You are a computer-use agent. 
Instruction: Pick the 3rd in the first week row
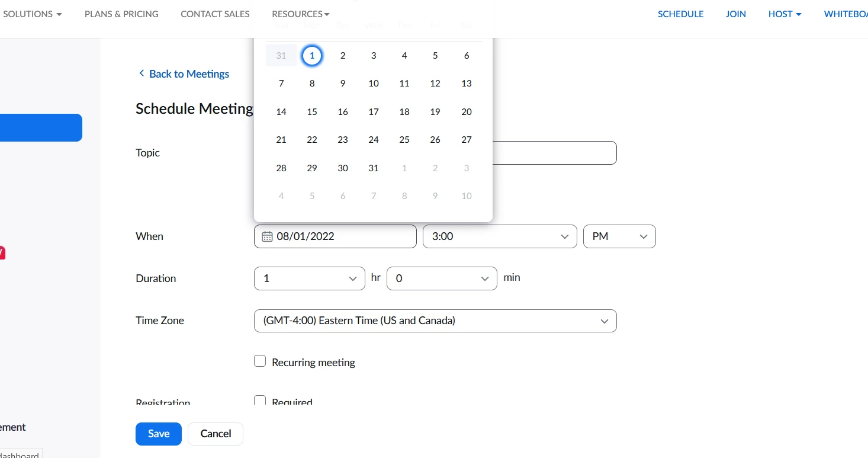pos(374,56)
